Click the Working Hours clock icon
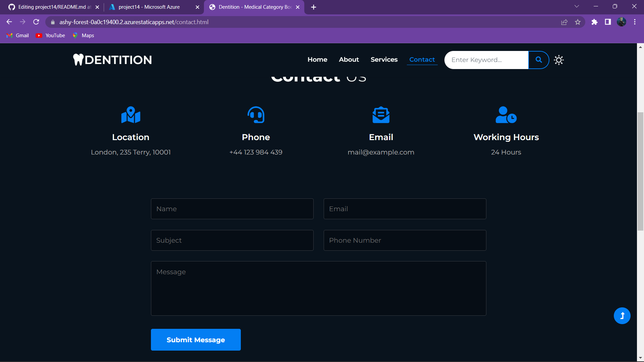The width and height of the screenshot is (644, 362). [506, 115]
